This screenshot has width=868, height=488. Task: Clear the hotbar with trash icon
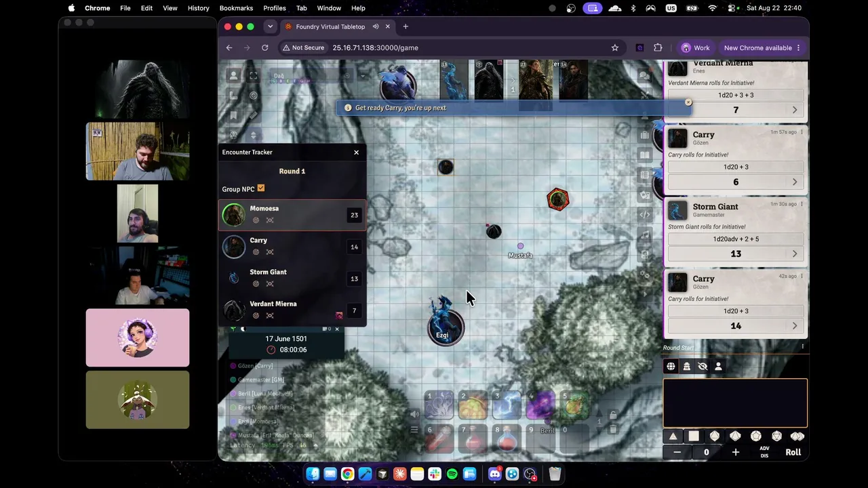[613, 428]
